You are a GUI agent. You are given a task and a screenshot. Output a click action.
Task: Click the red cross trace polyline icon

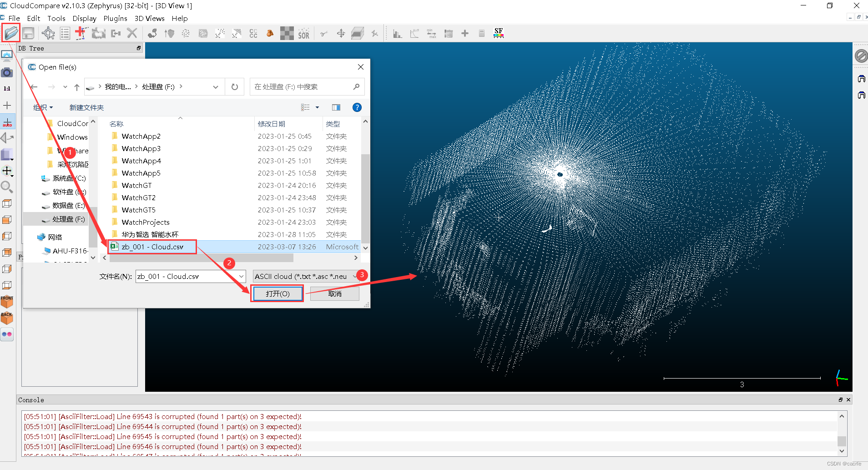(81, 33)
